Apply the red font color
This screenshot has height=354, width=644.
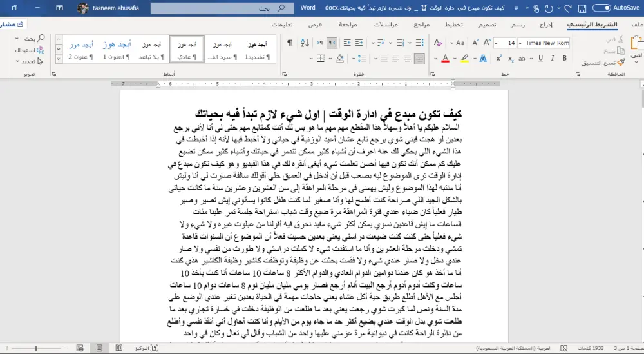point(445,59)
